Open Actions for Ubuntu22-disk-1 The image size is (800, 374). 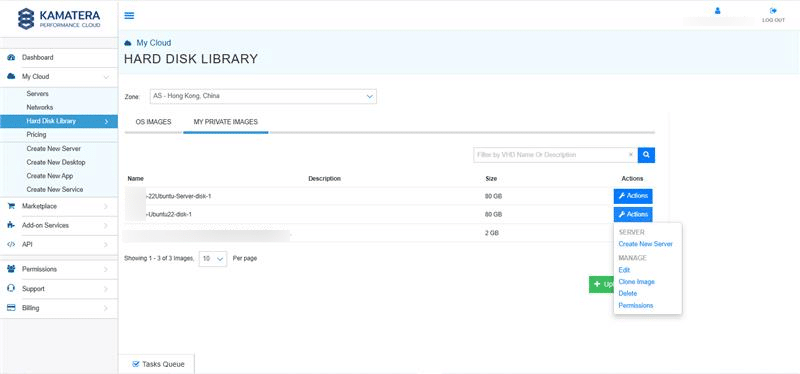click(633, 214)
